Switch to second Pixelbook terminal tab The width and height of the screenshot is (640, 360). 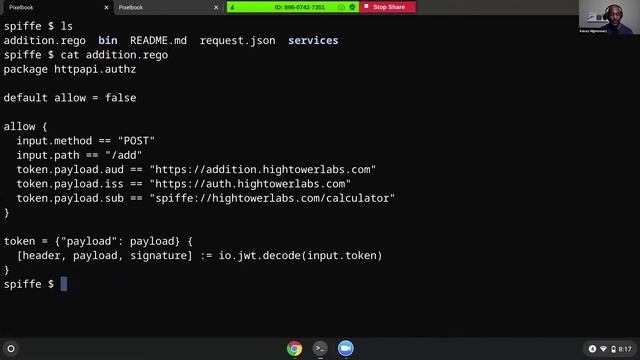[x=168, y=7]
